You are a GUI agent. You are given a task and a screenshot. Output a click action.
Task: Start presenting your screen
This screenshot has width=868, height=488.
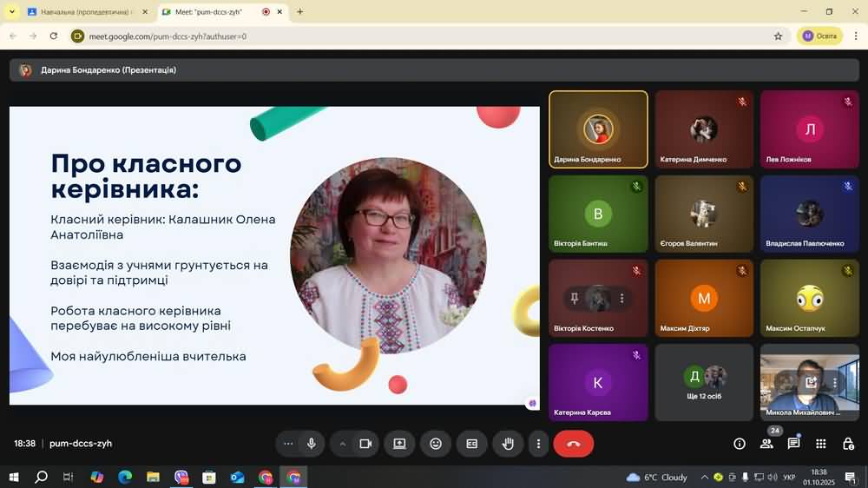[x=399, y=444]
